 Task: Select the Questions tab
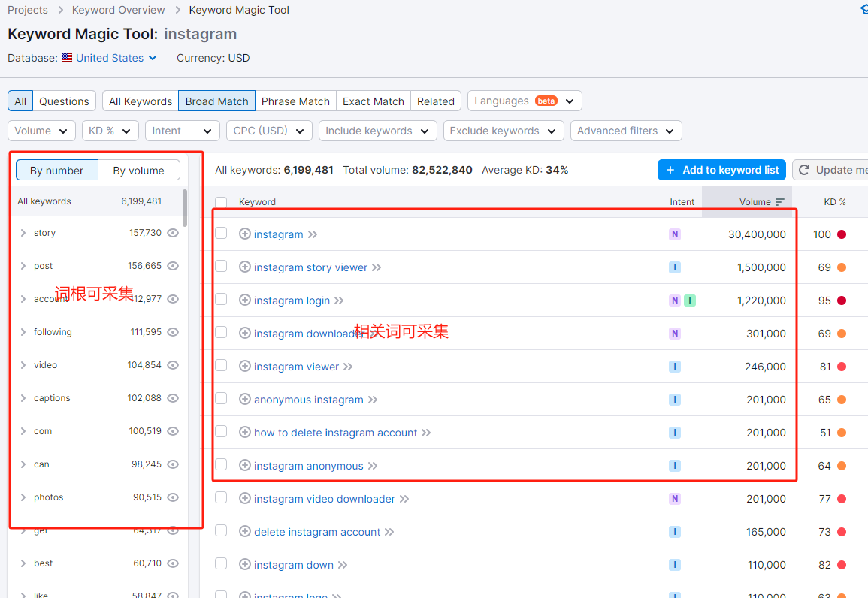(64, 101)
